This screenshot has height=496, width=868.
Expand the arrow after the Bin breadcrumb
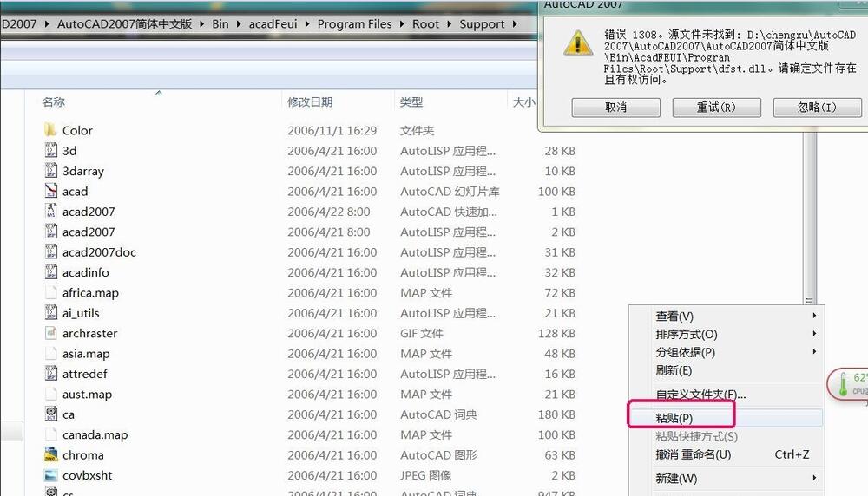(239, 23)
